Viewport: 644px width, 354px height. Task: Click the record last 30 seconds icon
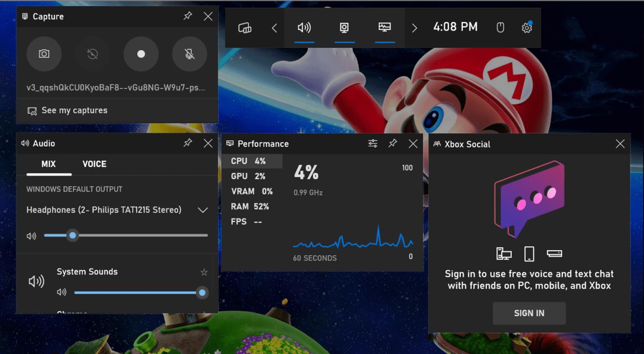click(92, 54)
